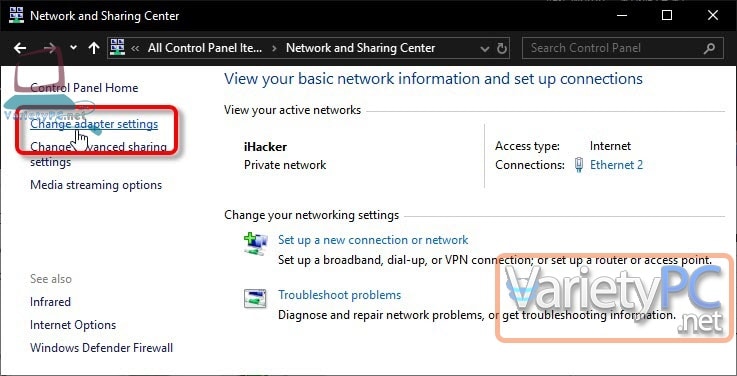737x376 pixels.
Task: Click the Back navigation arrow
Action: (20, 47)
